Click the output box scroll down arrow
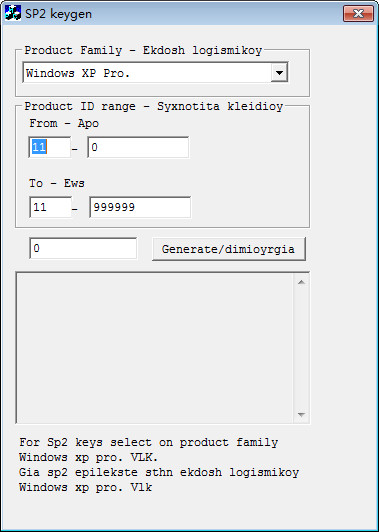The height and width of the screenshot is (532, 379). (x=301, y=414)
